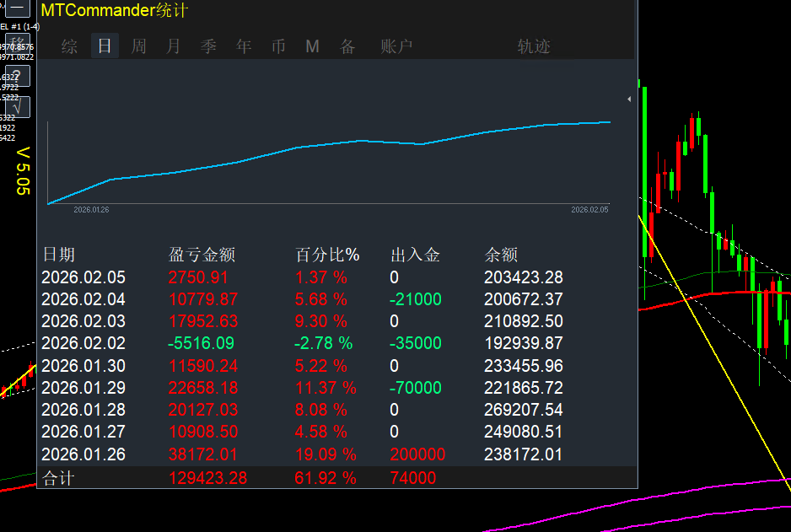Screen dimensions: 791x532
Task: Collapse the panel with the left arrow
Action: point(629,99)
